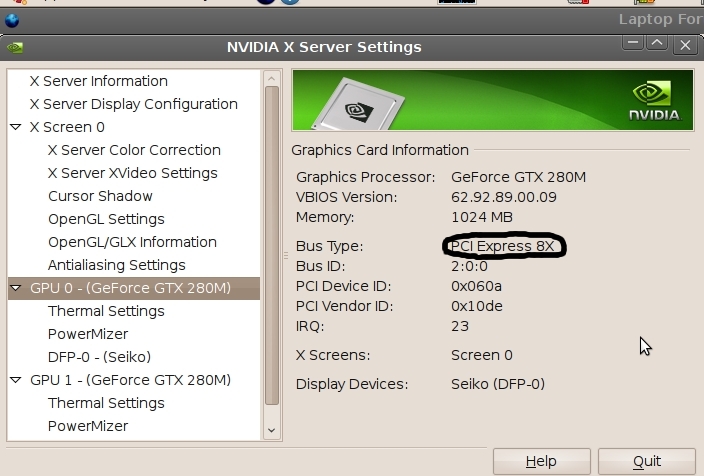Open PowerMizer under GPU 1
Viewport: 704px width, 476px height.
(88, 426)
